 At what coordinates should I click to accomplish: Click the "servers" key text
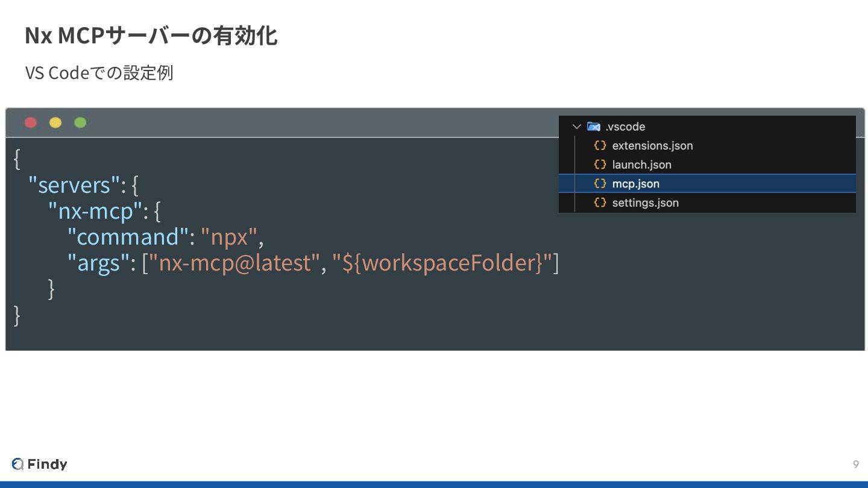[x=73, y=185]
